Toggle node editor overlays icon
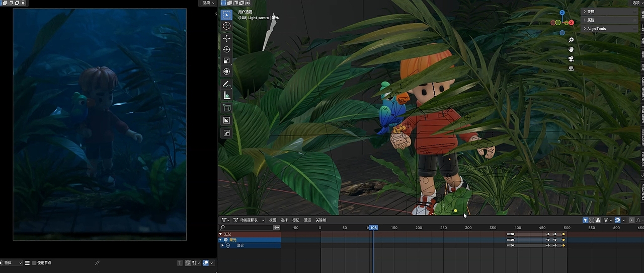This screenshot has height=273, width=644. (206, 263)
